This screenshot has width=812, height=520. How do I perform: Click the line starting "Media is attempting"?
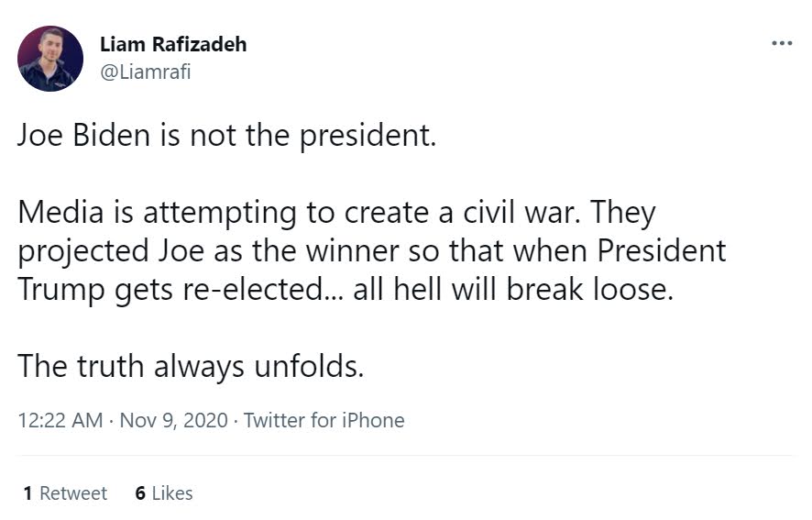click(x=336, y=213)
